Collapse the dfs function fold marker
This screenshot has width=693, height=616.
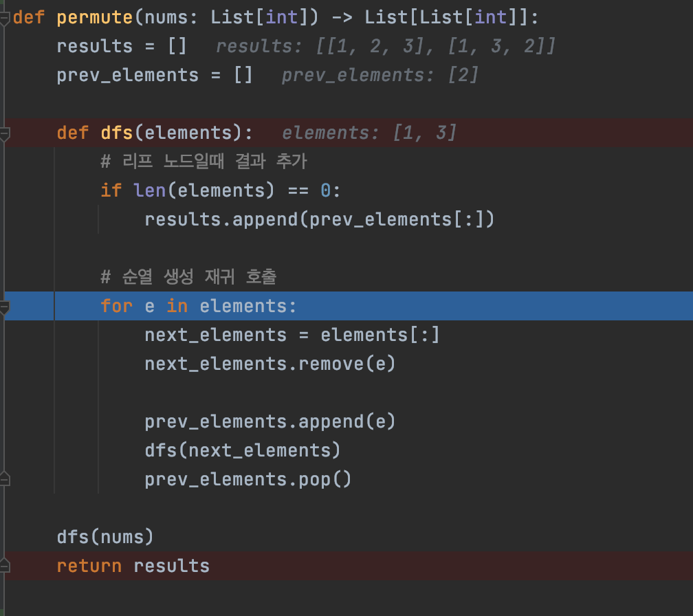[x=4, y=133]
